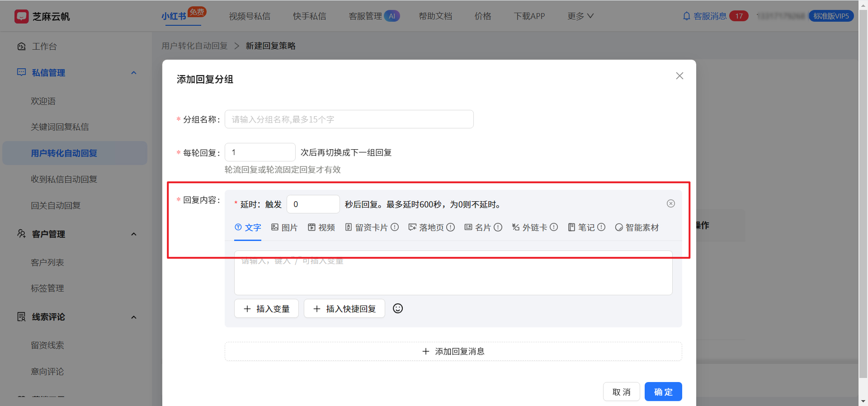Click the 分组名称 input field
Image resolution: width=868 pixels, height=406 pixels.
(x=349, y=119)
